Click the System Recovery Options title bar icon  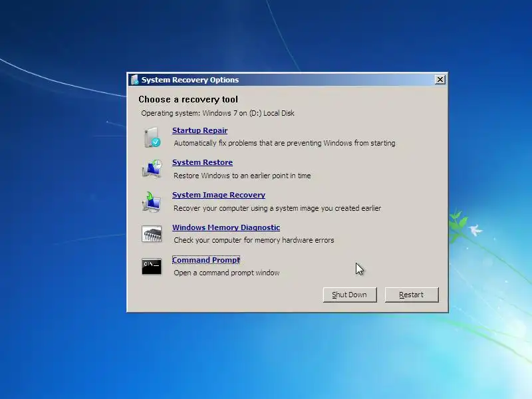[x=135, y=80]
